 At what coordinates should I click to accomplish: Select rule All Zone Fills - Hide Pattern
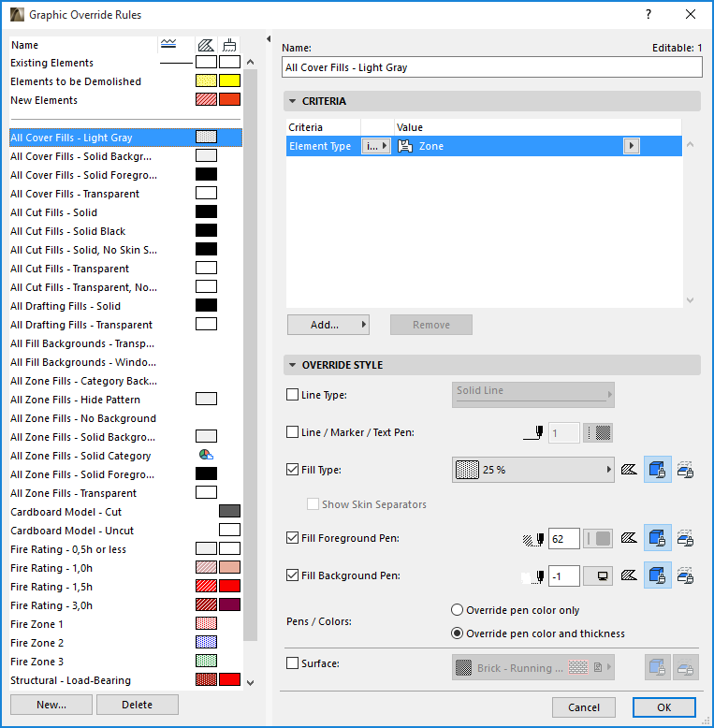[125, 400]
